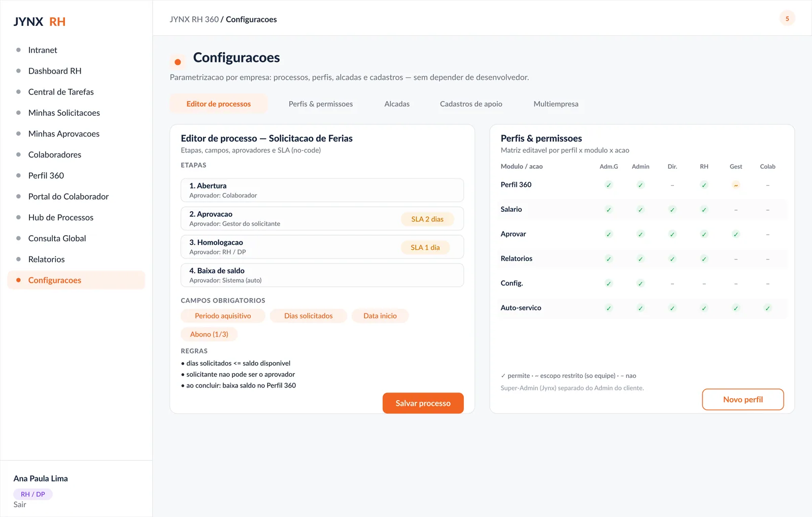This screenshot has height=517, width=812.
Task: Open Perfil 360 sidebar item
Action: pos(76,176)
